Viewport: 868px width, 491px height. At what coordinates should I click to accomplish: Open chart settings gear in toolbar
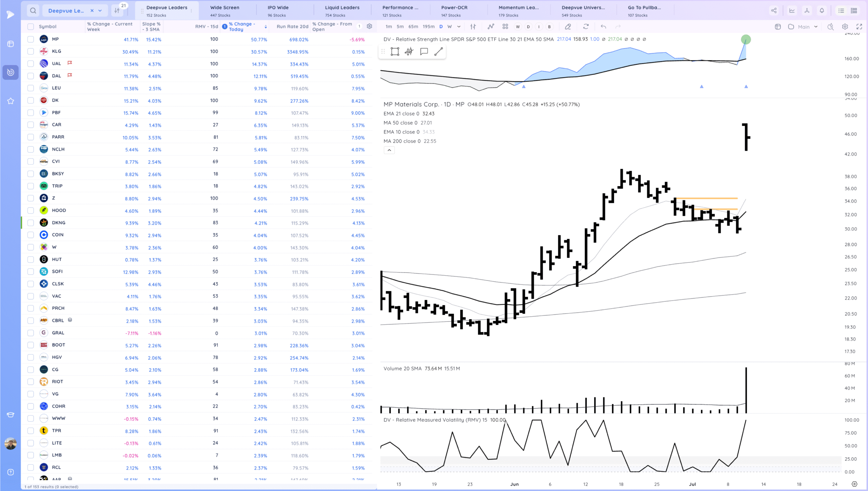coord(845,26)
